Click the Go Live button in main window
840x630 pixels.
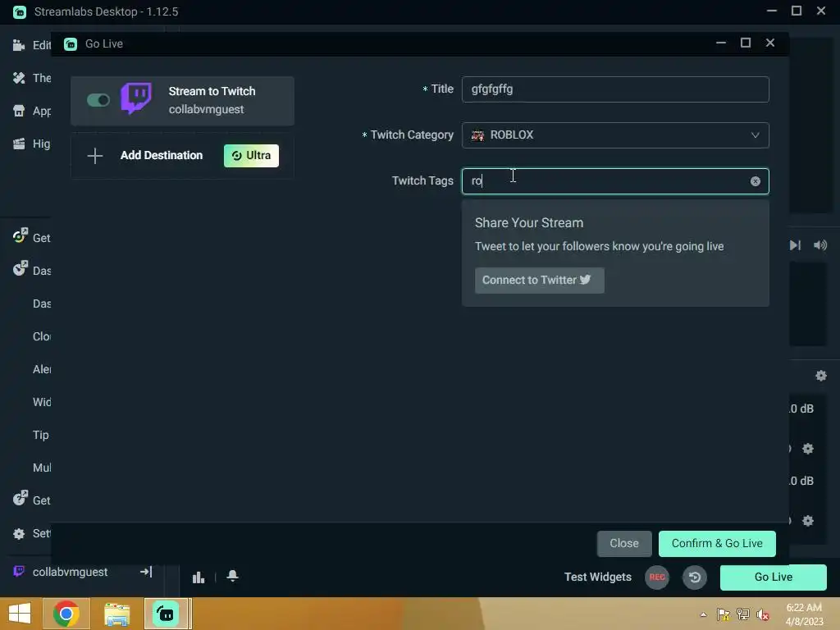click(x=773, y=577)
